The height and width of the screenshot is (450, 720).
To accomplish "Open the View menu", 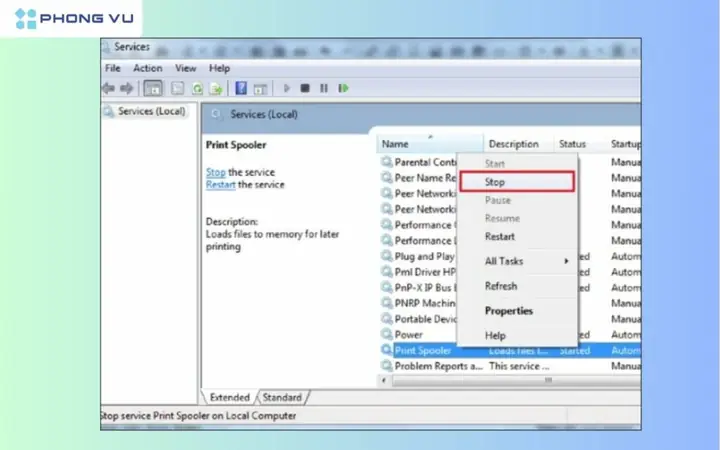I will coord(186,68).
